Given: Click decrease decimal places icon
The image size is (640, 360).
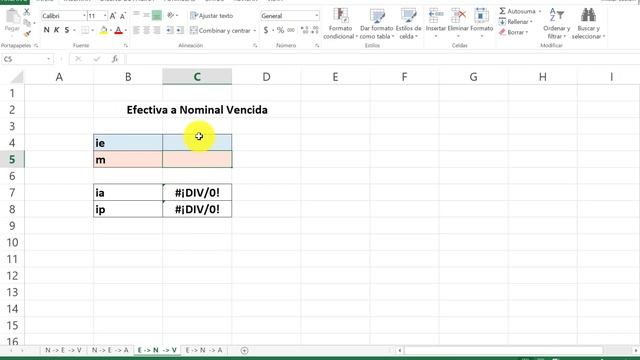Looking at the screenshot, I should 315,30.
